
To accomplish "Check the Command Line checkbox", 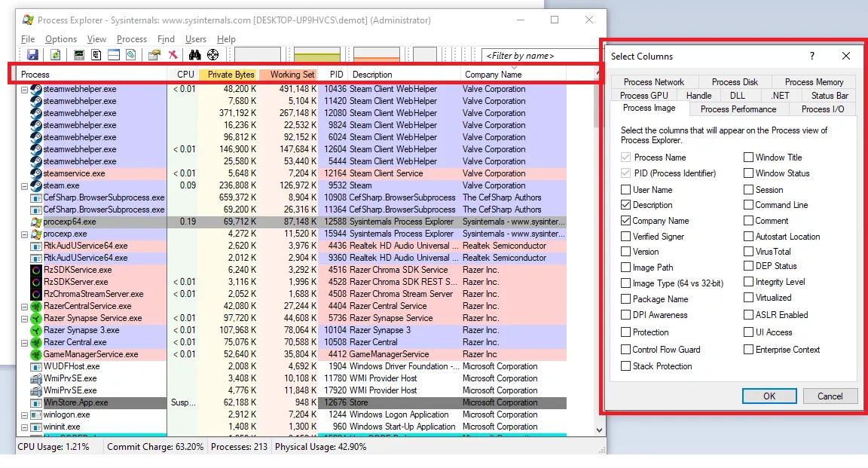I will [748, 205].
